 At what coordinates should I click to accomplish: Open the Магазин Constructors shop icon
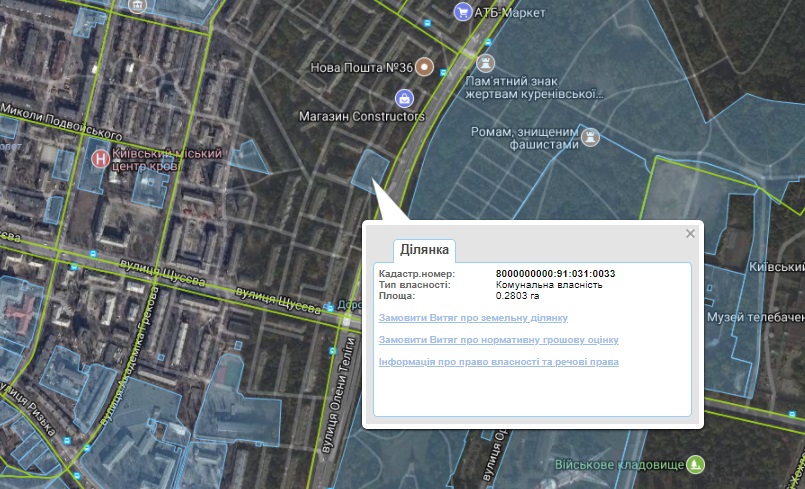click(404, 98)
